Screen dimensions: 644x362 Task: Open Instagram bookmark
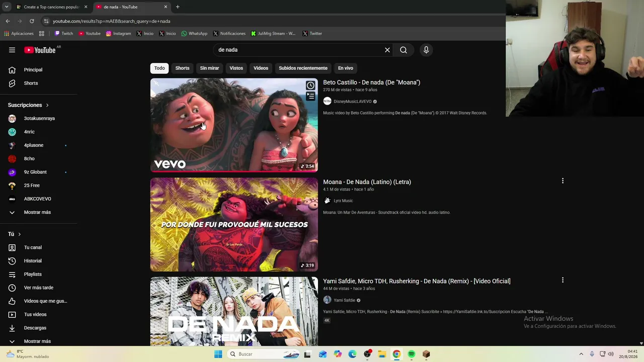point(119,34)
